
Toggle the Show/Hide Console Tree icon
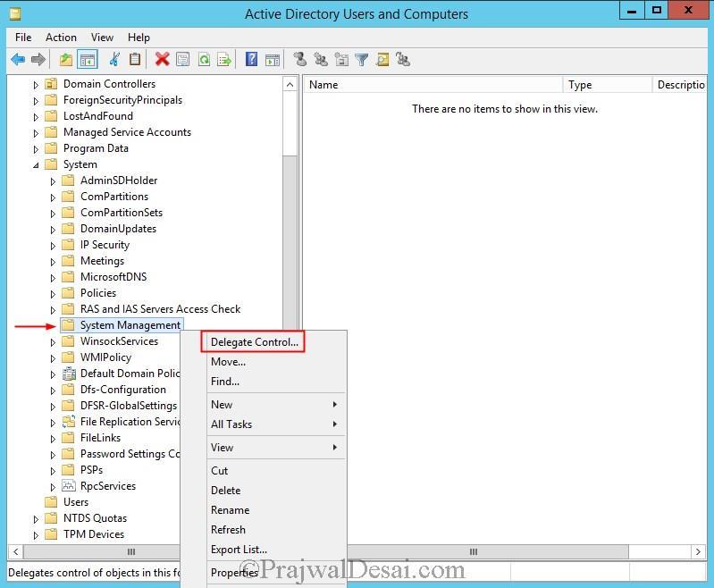click(x=88, y=59)
